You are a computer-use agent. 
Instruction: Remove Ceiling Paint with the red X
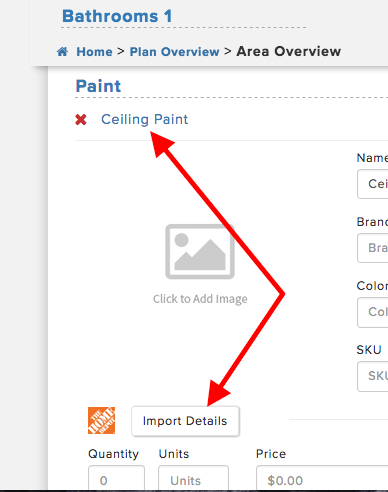point(81,119)
